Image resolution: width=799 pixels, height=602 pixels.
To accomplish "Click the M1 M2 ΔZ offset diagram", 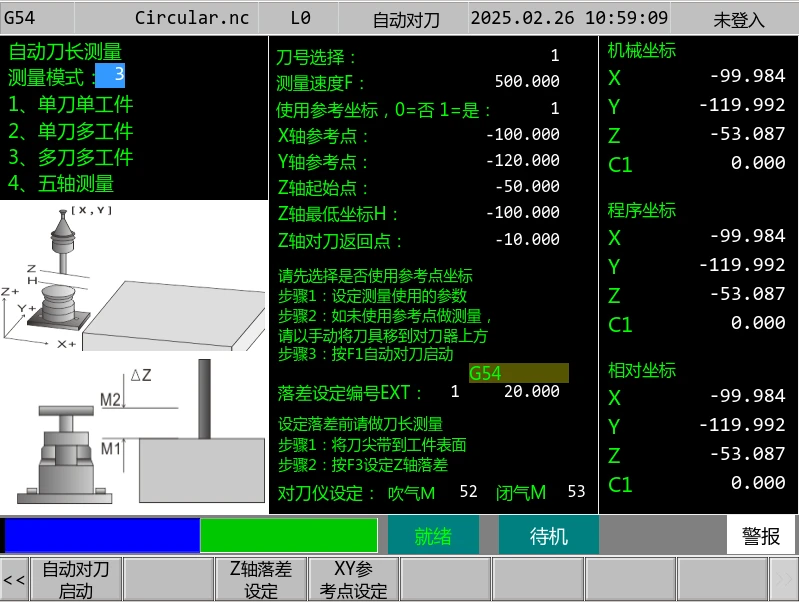I will tap(140, 431).
